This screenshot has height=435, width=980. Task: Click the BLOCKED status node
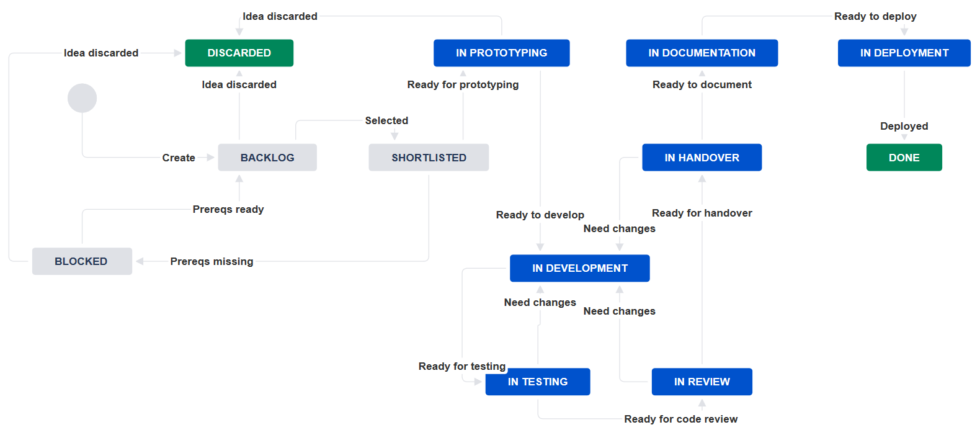pyautogui.click(x=81, y=261)
